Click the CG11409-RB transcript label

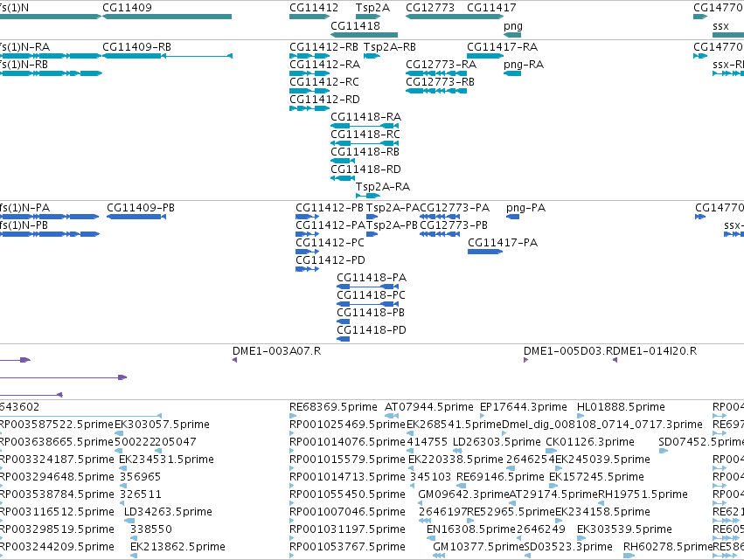[x=136, y=47]
